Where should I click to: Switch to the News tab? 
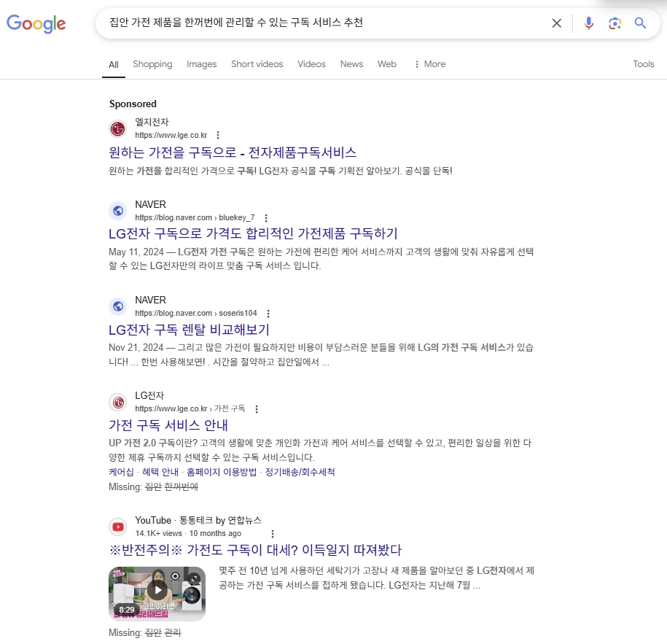coord(351,64)
